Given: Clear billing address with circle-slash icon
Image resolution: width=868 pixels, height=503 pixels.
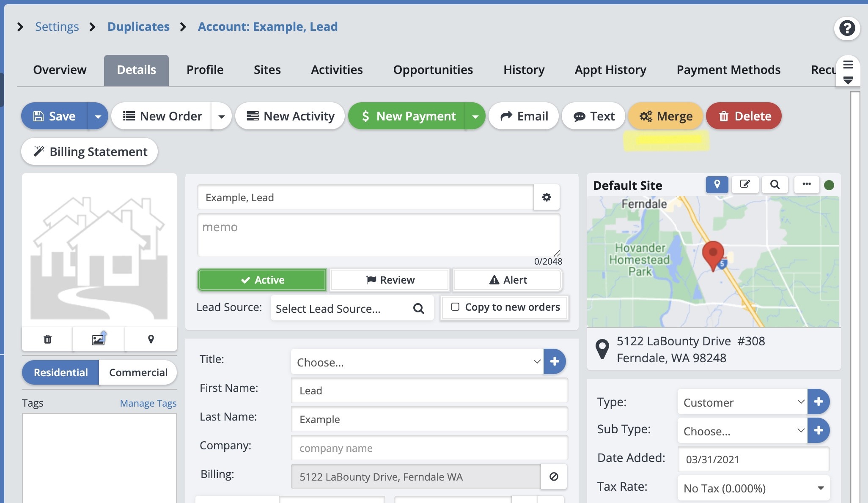Looking at the screenshot, I should [x=554, y=477].
